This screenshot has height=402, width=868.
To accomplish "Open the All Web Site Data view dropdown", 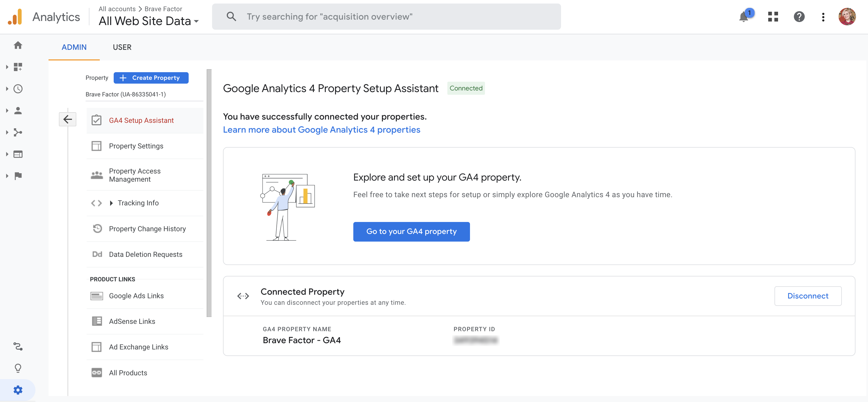I will tap(149, 21).
